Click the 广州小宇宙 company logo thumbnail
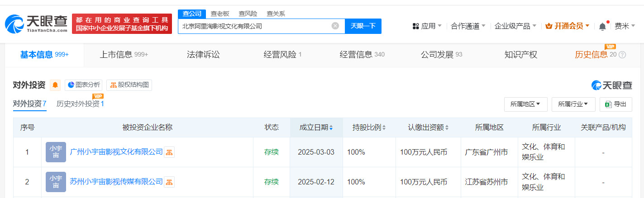644x198 pixels. [x=56, y=152]
